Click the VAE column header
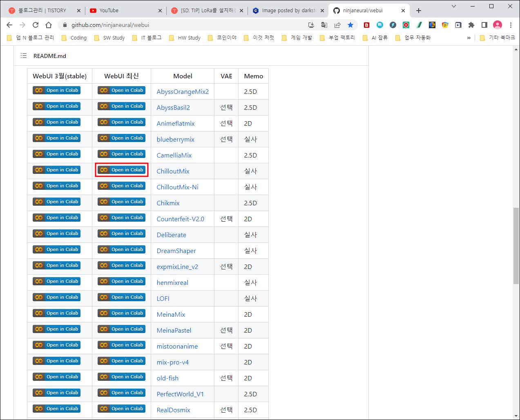 point(226,76)
